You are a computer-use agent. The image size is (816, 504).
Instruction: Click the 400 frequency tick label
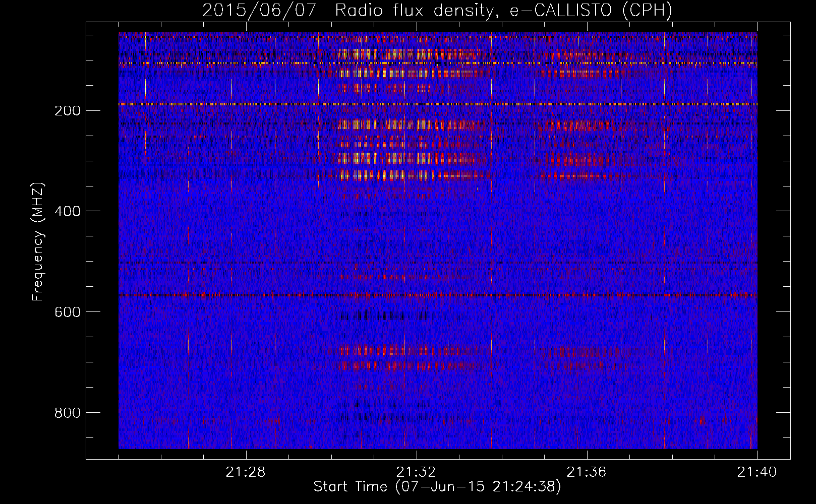click(x=67, y=211)
